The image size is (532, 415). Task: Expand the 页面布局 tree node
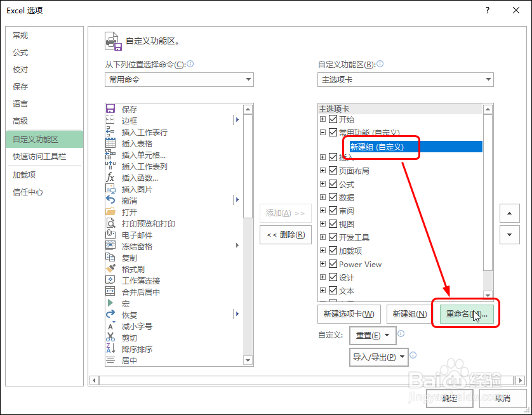(323, 170)
